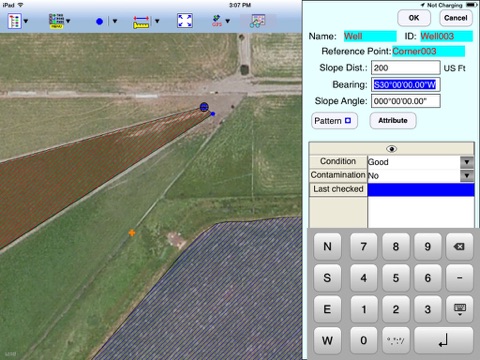Open the layer legend list icon
The width and height of the screenshot is (480, 360).
tap(15, 21)
